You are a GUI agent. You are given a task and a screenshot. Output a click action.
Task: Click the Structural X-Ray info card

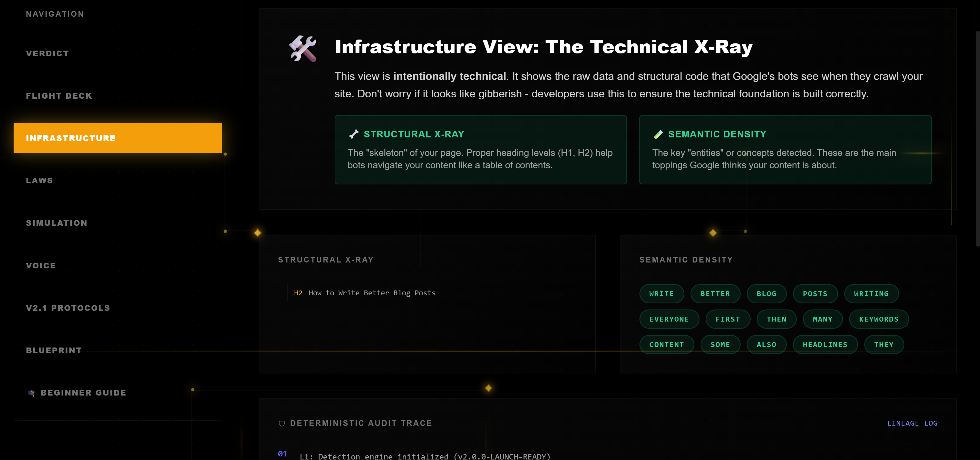tap(480, 150)
